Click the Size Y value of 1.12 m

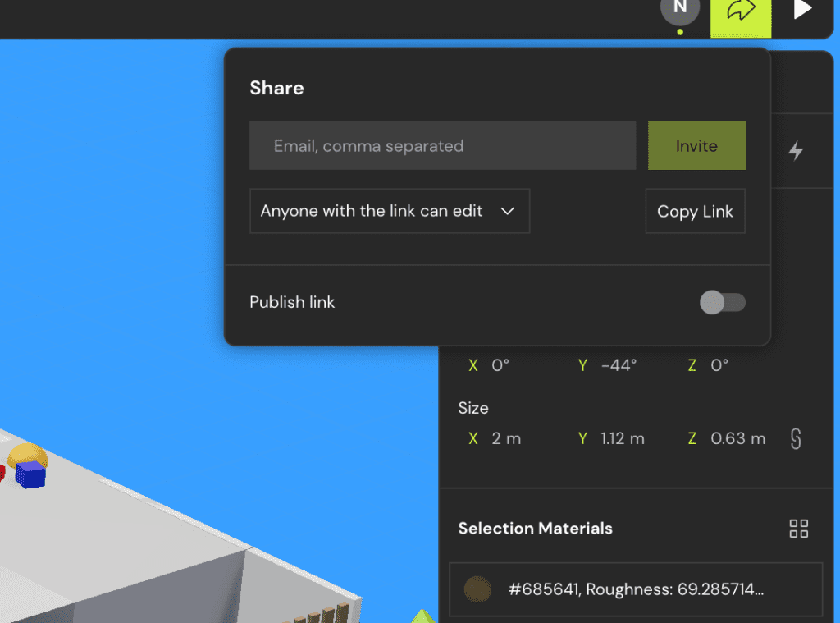pos(622,439)
